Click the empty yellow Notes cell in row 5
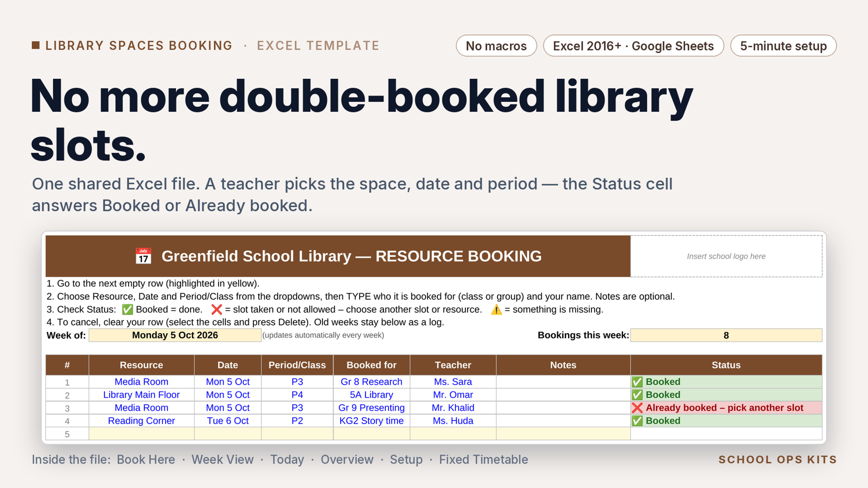Screen dimensions: 868x488 pyautogui.click(x=563, y=434)
